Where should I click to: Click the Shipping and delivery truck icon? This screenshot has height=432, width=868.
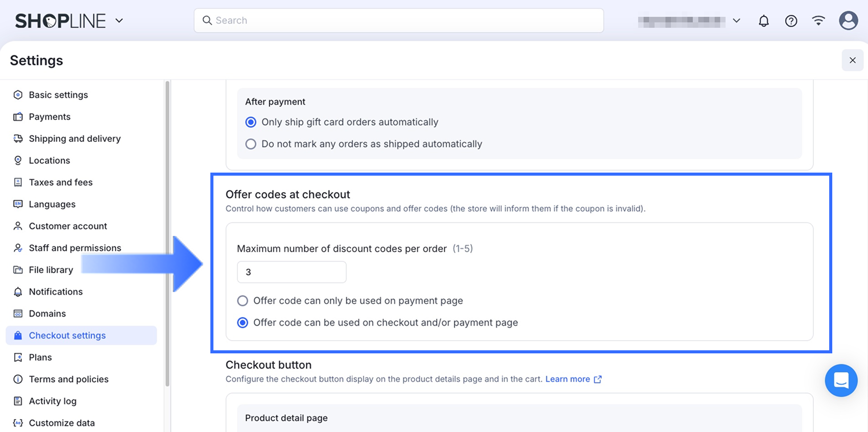point(18,139)
